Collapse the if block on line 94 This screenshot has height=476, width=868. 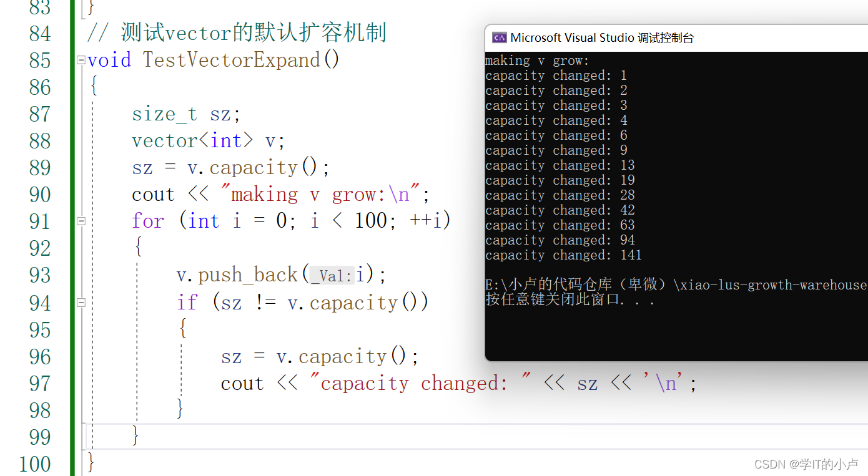pos(81,303)
